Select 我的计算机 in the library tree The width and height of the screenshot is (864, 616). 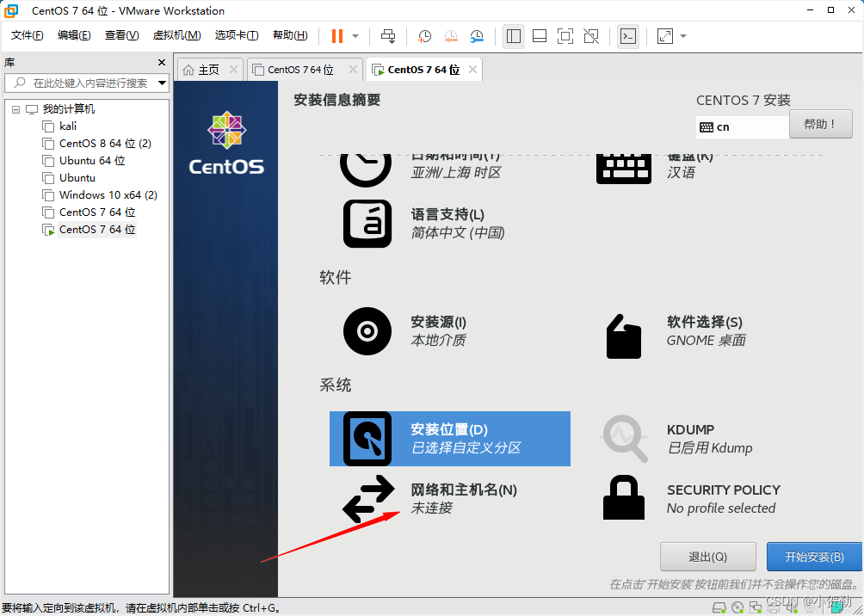(x=68, y=109)
